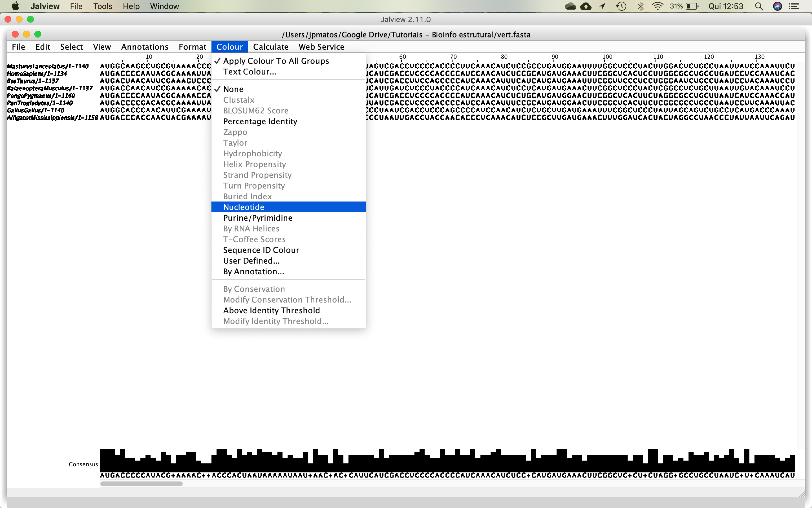Select sequence BalaenopteraMusculus/1-1137
This screenshot has height=508, width=812.
point(50,88)
